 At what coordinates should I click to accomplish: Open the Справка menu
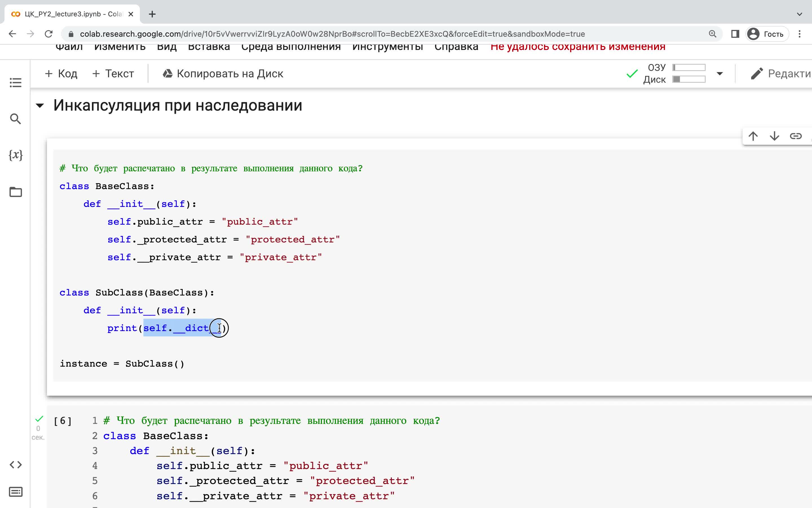[456, 47]
